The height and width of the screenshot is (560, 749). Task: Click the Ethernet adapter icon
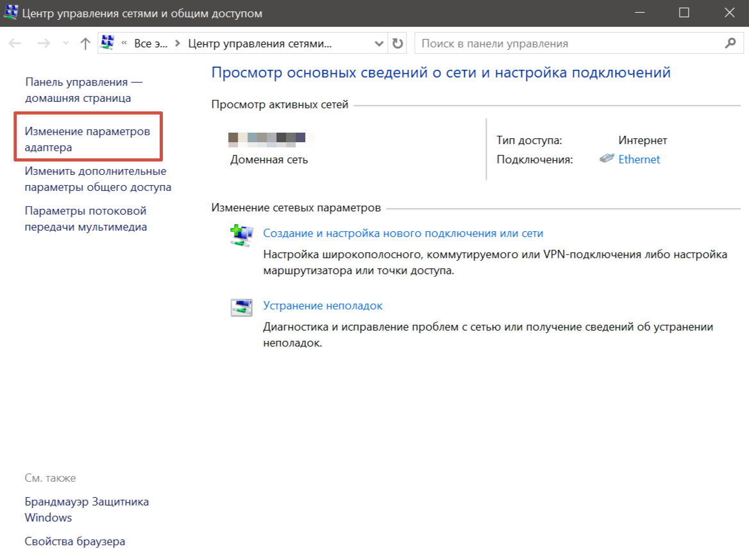pyautogui.click(x=607, y=159)
